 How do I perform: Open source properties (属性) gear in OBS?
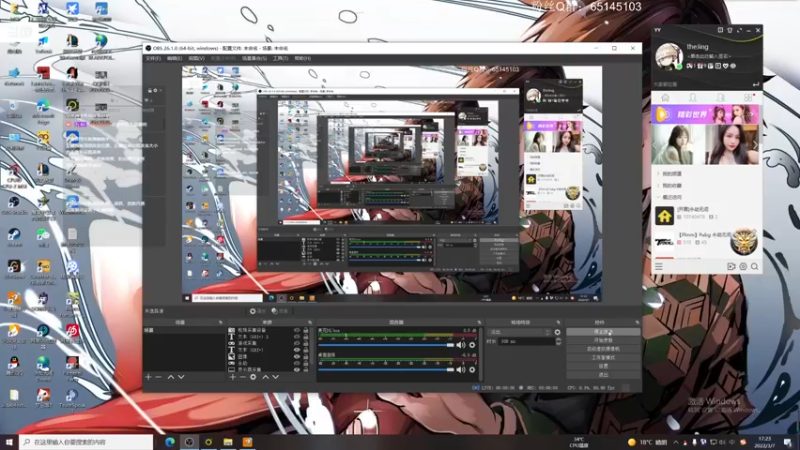257,311
